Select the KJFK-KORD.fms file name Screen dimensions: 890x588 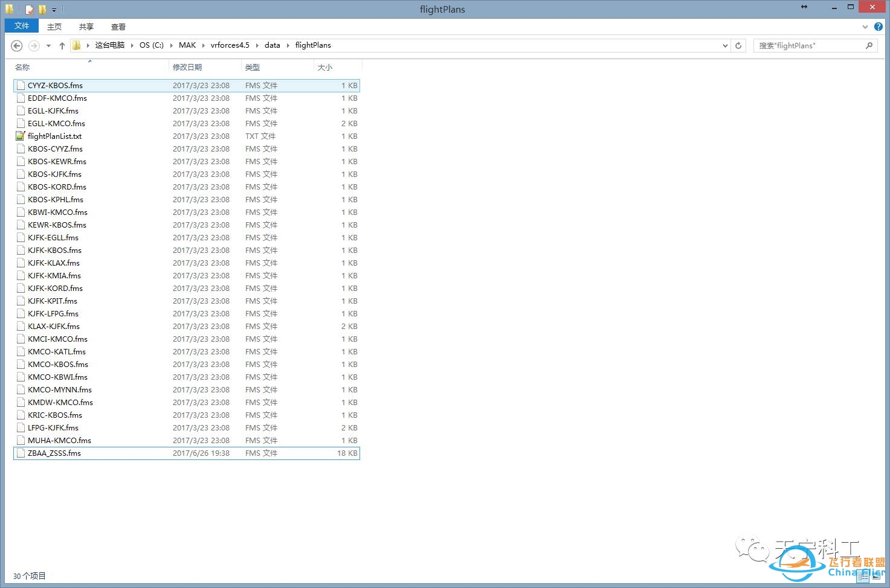point(55,289)
